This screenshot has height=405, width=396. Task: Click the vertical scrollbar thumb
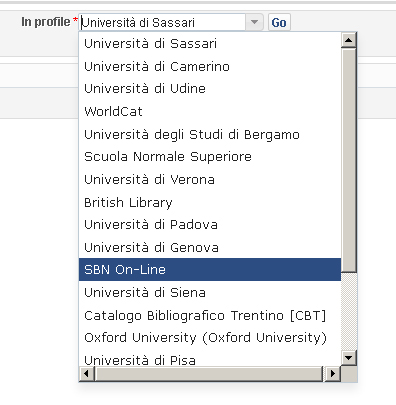point(349,160)
